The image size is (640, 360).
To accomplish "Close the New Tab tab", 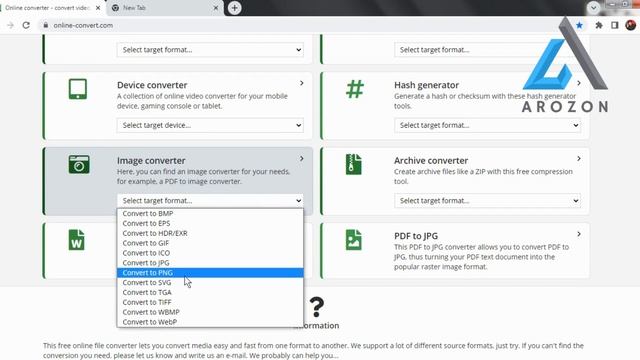I will pyautogui.click(x=216, y=8).
